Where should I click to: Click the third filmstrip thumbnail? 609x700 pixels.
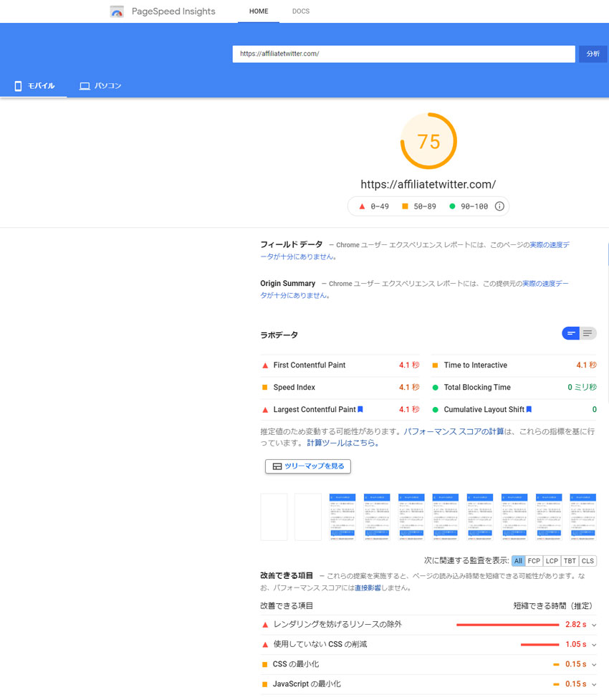point(342,517)
